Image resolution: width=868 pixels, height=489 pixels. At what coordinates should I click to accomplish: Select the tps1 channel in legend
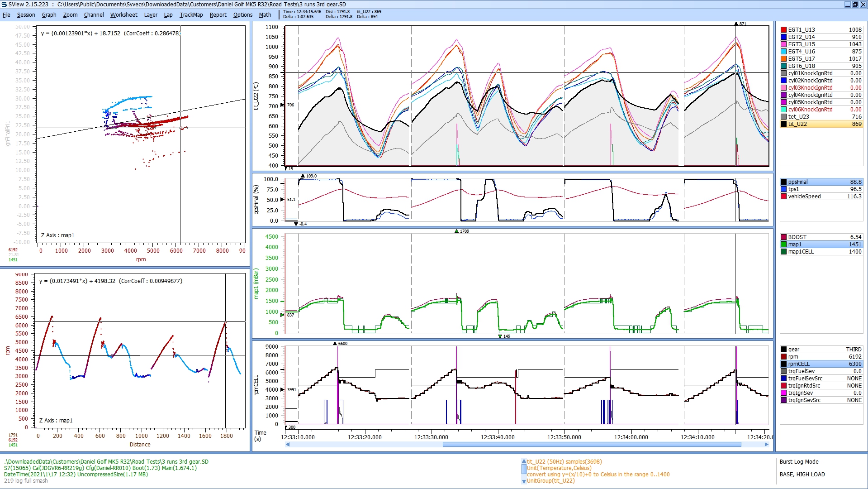(821, 189)
